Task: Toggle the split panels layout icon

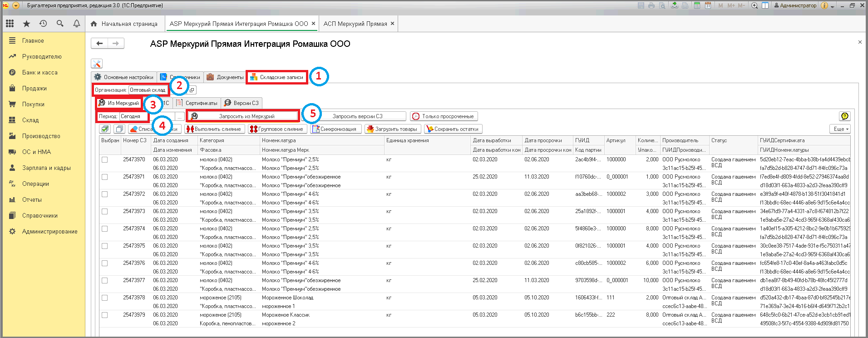Action: (x=765, y=5)
